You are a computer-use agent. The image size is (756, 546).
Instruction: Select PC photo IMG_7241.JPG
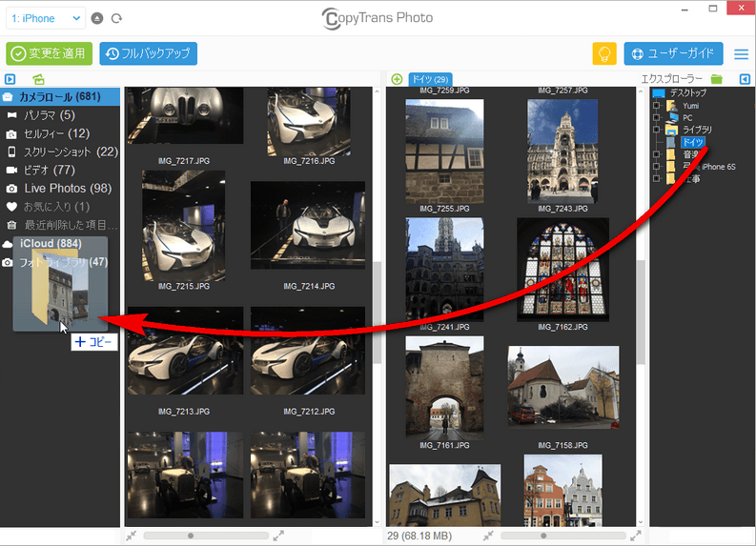pyautogui.click(x=444, y=270)
